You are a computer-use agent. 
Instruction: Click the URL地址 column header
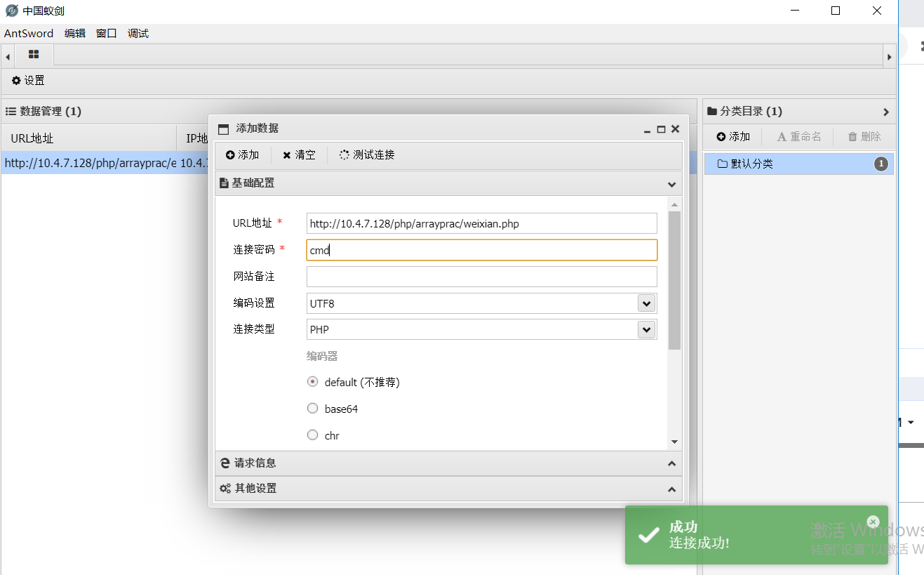click(x=88, y=138)
